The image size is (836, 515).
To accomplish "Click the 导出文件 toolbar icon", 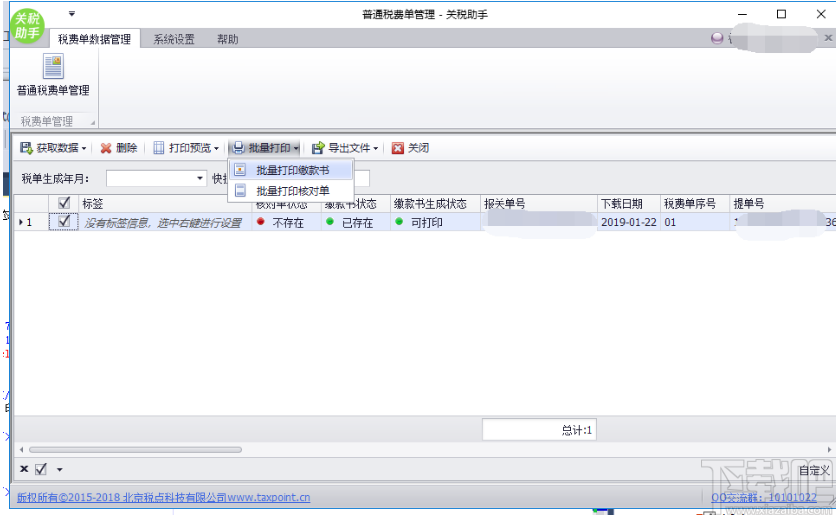I will click(318, 148).
